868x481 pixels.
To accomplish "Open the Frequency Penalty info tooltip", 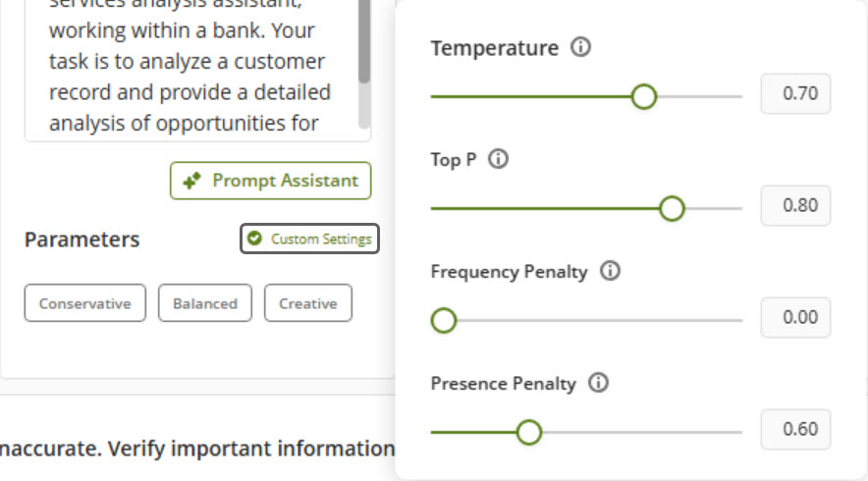I will click(610, 272).
